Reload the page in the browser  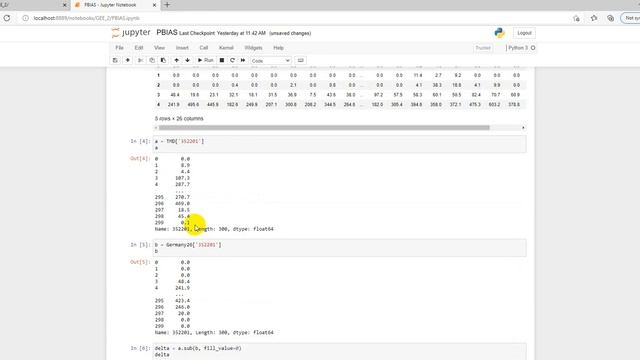click(x=7, y=18)
